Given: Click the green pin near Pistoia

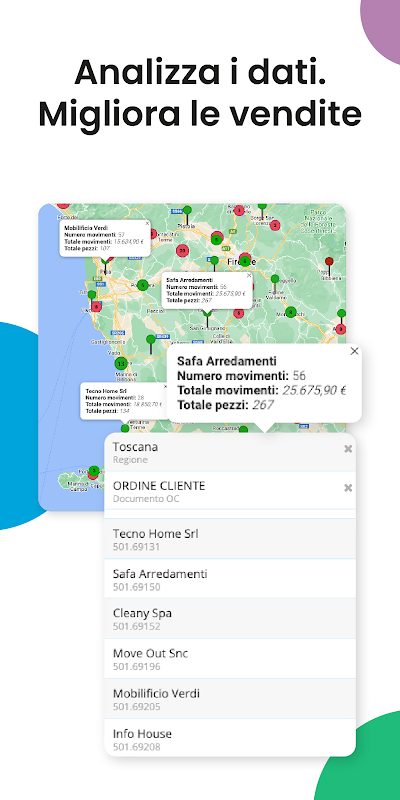Looking at the screenshot, I should [187, 215].
